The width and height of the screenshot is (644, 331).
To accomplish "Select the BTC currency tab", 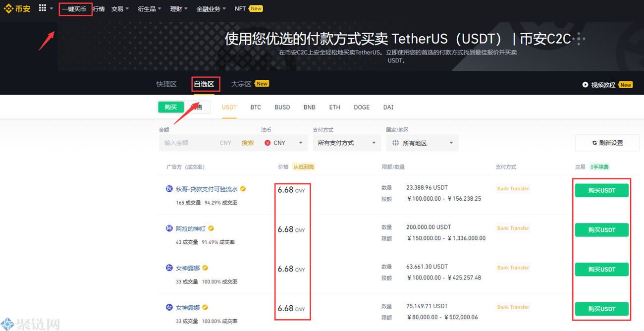I will pyautogui.click(x=256, y=107).
